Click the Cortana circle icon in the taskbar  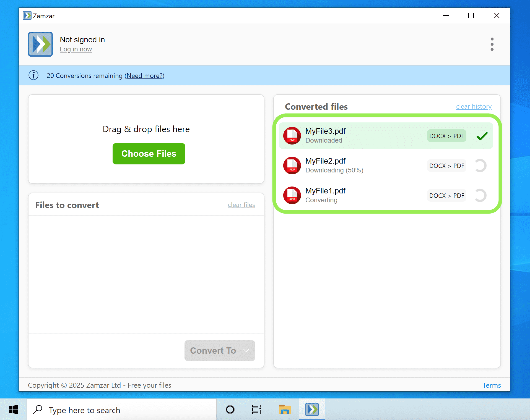(230, 410)
